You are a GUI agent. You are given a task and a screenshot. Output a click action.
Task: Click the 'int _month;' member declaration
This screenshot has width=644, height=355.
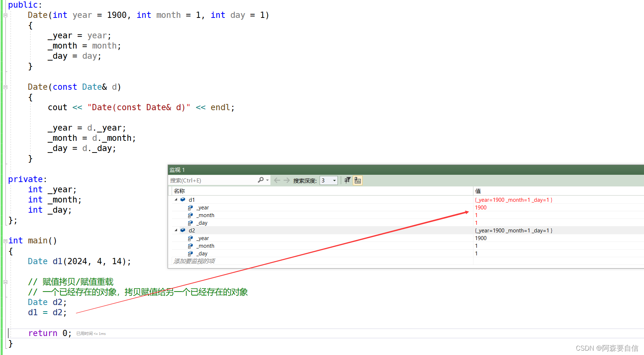[x=55, y=200]
